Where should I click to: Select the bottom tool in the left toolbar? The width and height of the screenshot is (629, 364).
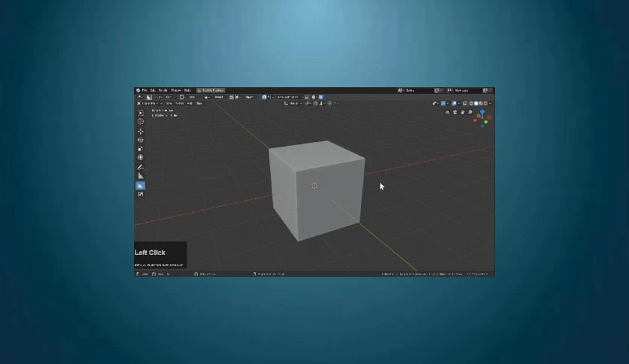(x=141, y=194)
